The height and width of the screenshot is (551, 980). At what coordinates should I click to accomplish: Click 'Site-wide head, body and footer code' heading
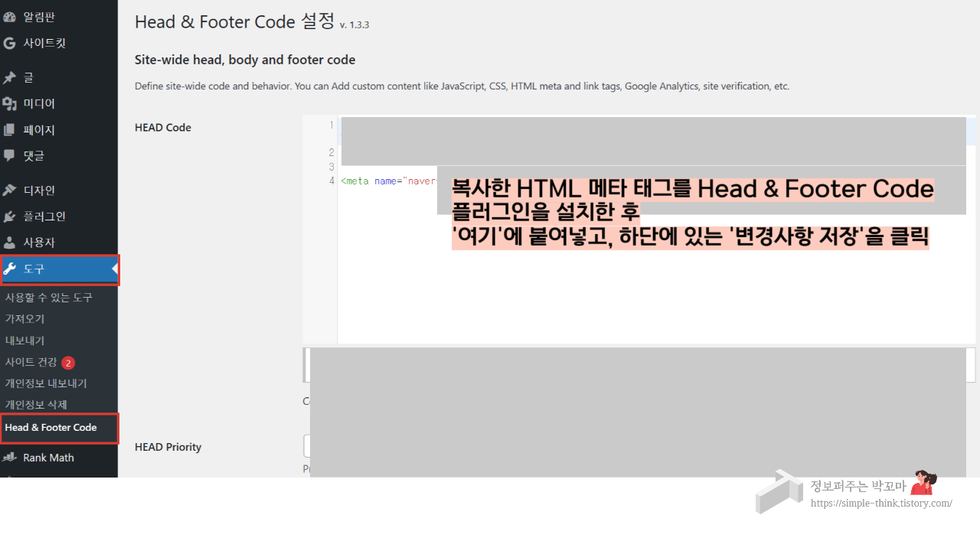pyautogui.click(x=245, y=60)
